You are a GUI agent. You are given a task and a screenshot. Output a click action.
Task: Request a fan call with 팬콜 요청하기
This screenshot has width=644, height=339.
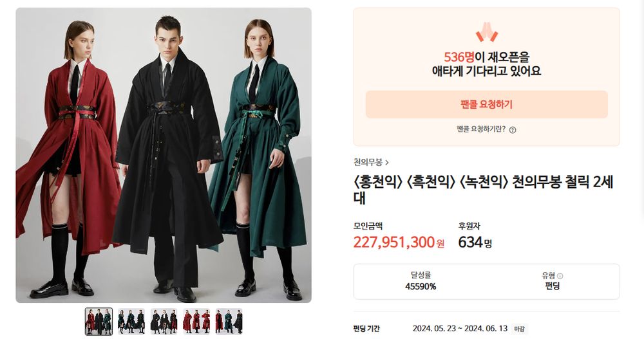click(486, 105)
